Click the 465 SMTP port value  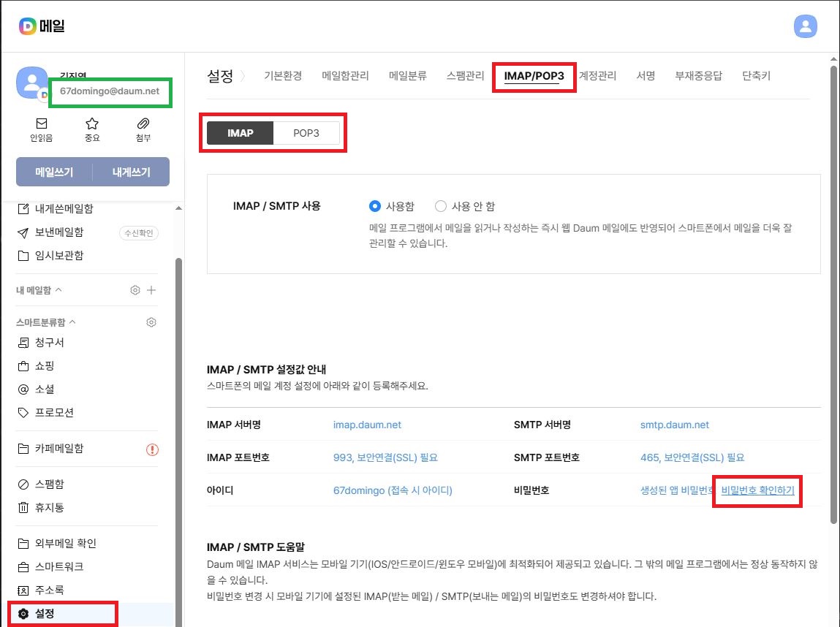tap(692, 457)
